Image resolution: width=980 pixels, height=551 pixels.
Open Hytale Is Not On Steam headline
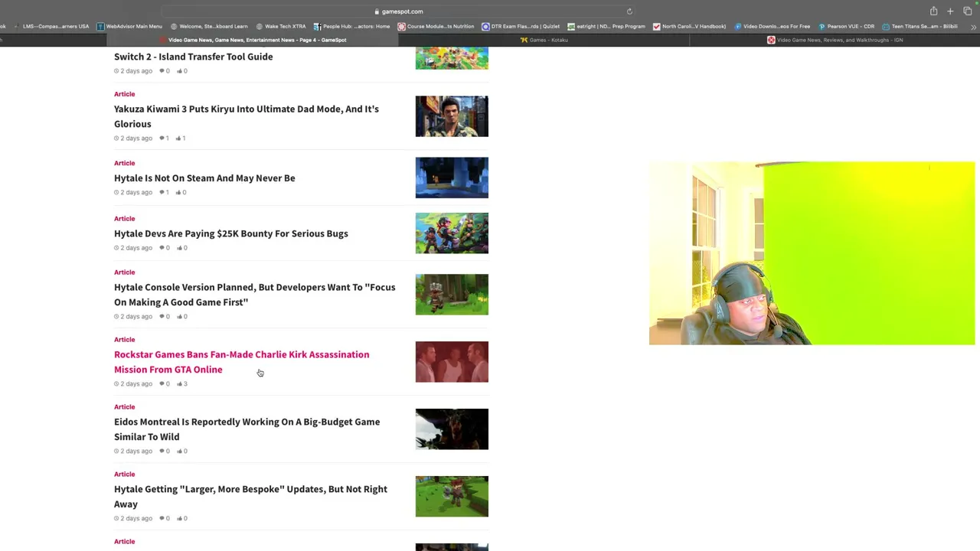(x=204, y=178)
